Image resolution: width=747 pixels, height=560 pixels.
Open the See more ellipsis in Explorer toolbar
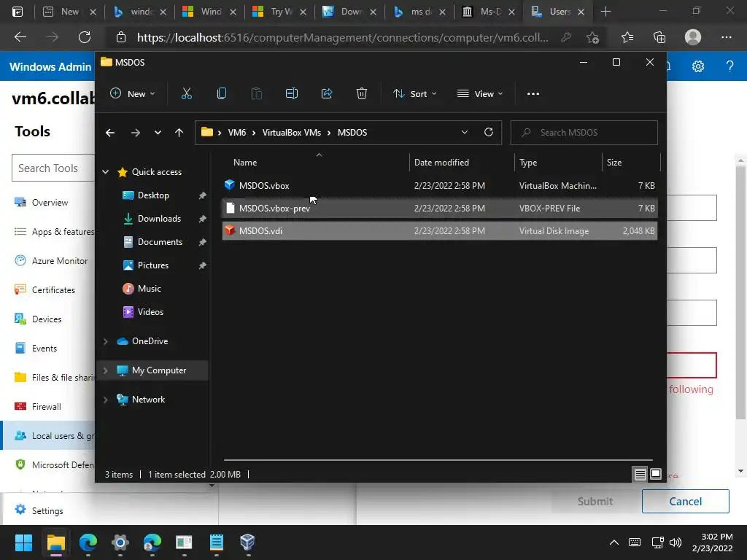pos(533,94)
